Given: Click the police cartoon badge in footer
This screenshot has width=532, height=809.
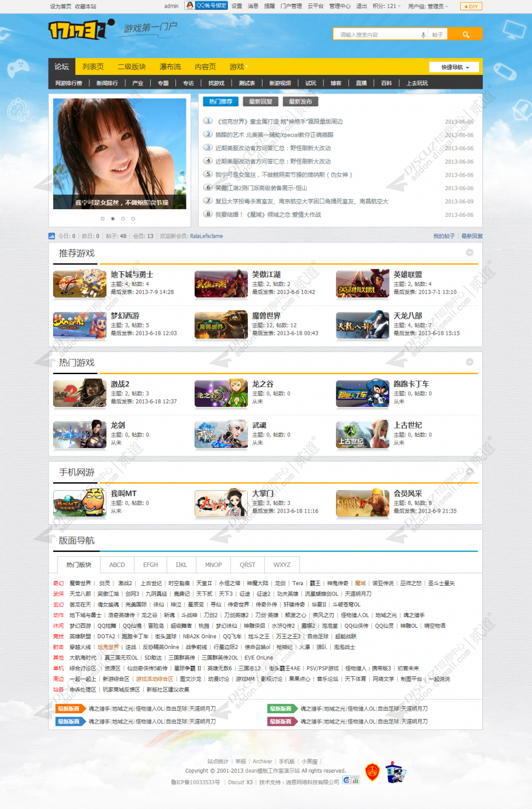Looking at the screenshot, I should [x=396, y=772].
